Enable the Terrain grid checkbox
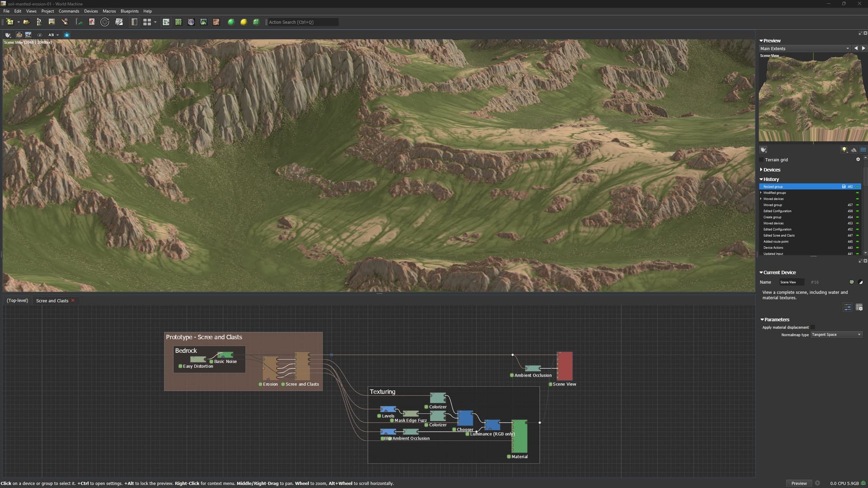 761,160
